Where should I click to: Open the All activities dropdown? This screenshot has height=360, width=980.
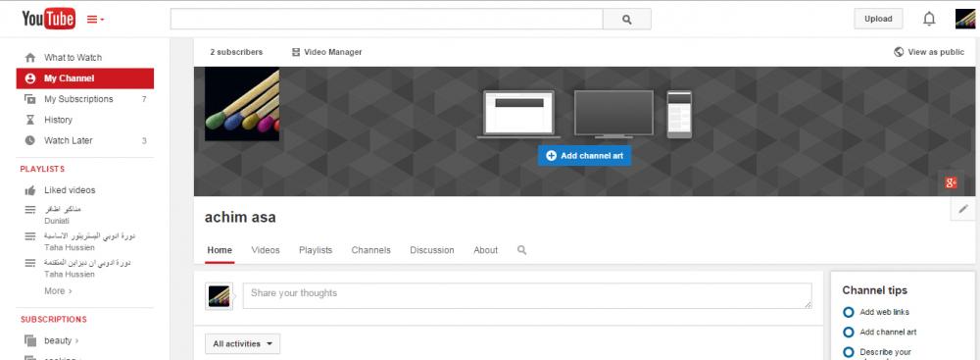242,343
